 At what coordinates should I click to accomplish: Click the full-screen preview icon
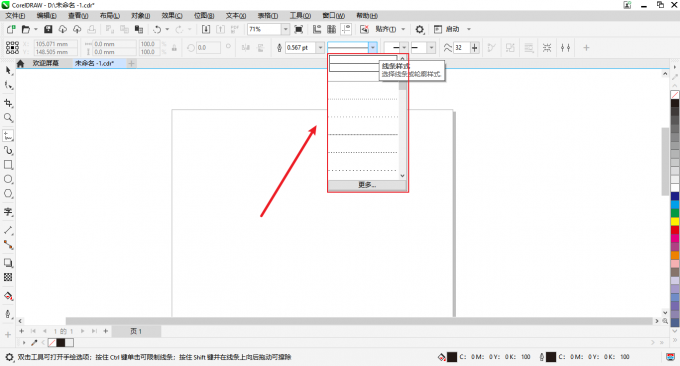298,29
